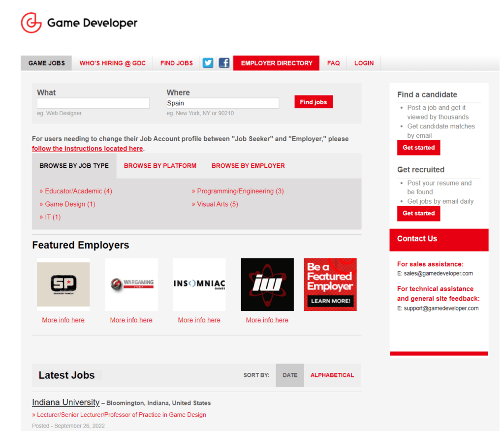
Task: Open the Twitter social icon
Action: coord(208,62)
